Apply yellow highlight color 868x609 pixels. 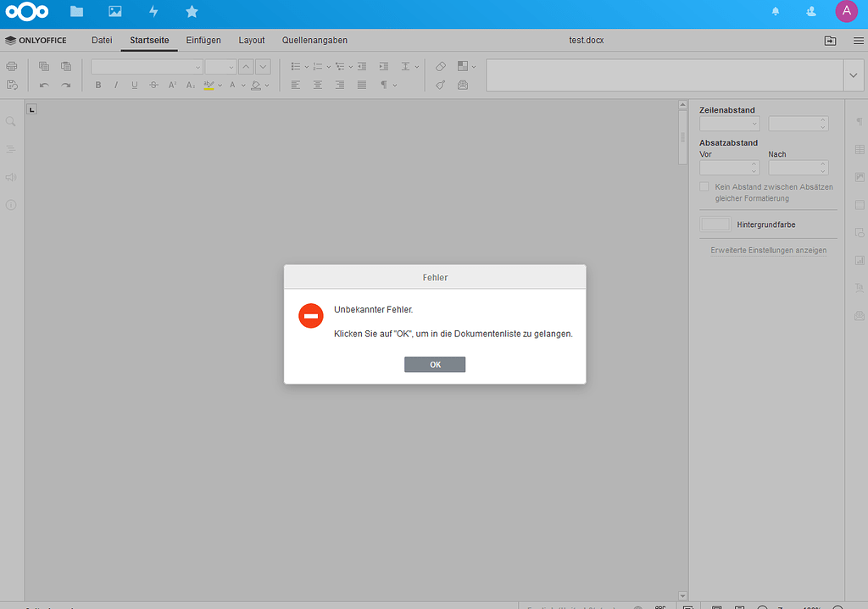click(x=209, y=86)
